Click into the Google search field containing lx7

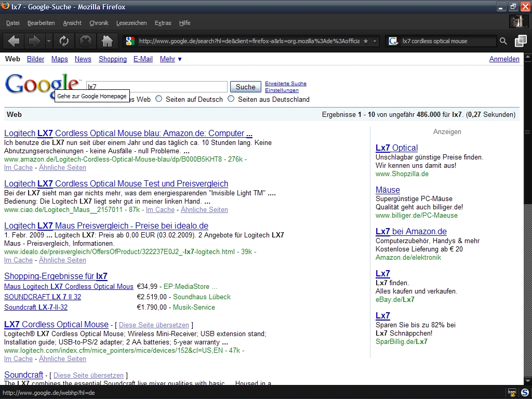coord(157,87)
